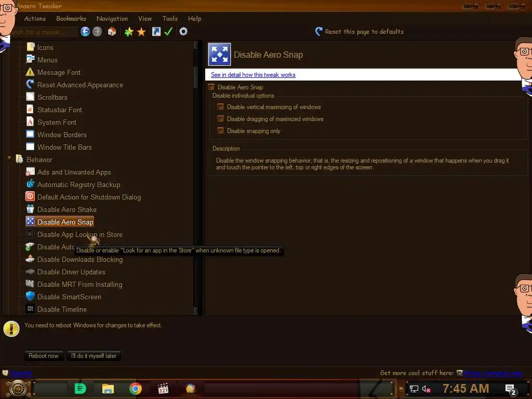Check Disable vertical maximizing of windows
This screenshot has height=399, width=532.
(220, 107)
